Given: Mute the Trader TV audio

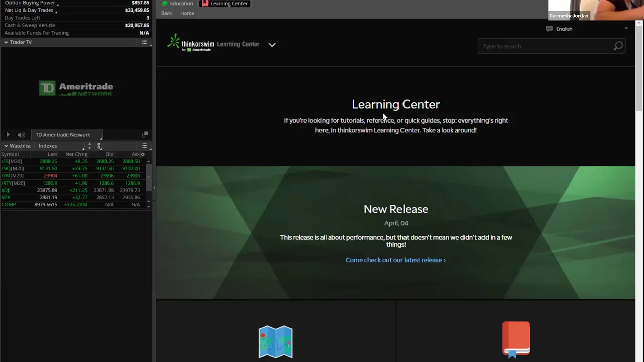Looking at the screenshot, I should coord(21,135).
